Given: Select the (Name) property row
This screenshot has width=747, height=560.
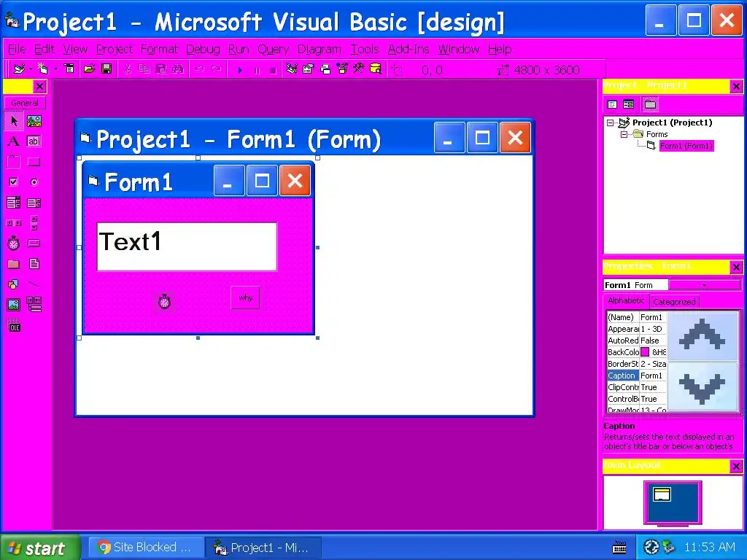Looking at the screenshot, I should (x=637, y=317).
